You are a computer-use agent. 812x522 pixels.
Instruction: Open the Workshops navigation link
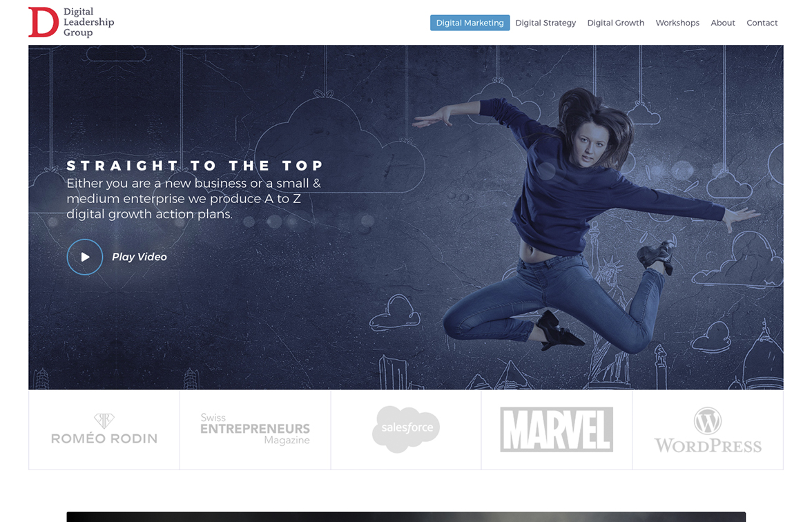tap(677, 23)
